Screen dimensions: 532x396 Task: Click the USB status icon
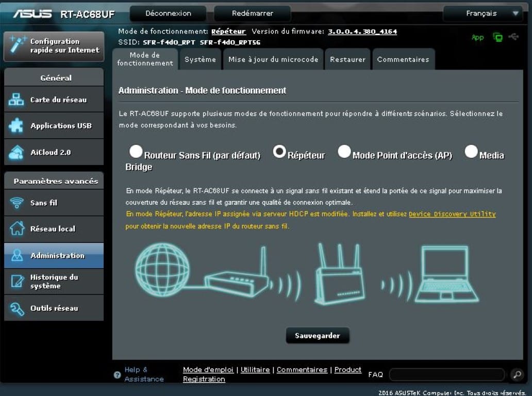(x=513, y=37)
